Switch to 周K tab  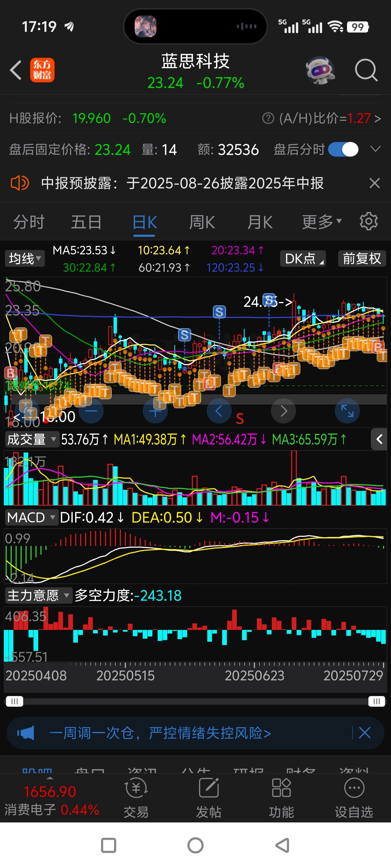[x=202, y=222]
